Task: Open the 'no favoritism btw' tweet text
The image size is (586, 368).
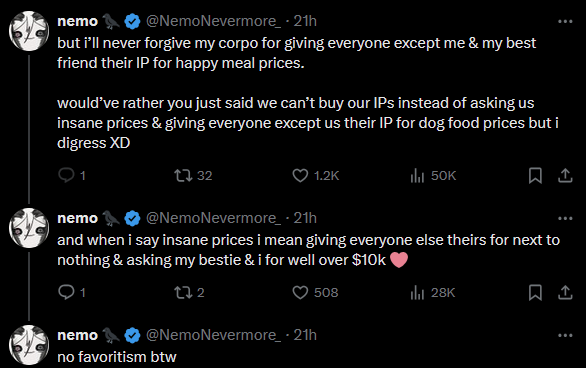Action: click(117, 357)
